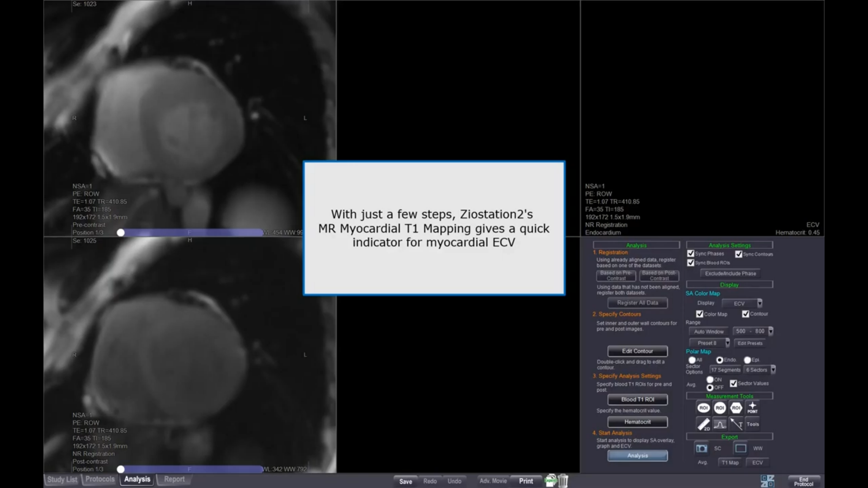Click the post-contrast position slider handle

pyautogui.click(x=121, y=469)
